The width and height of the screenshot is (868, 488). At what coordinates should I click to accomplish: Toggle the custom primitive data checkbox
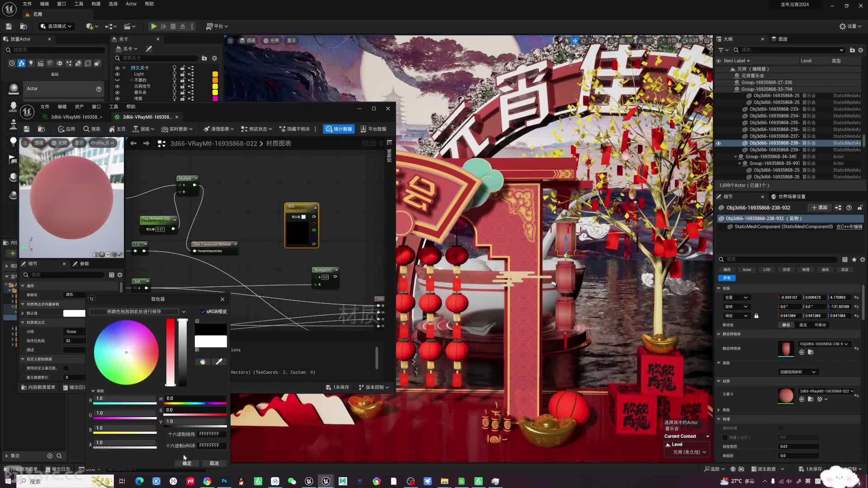[x=66, y=368]
